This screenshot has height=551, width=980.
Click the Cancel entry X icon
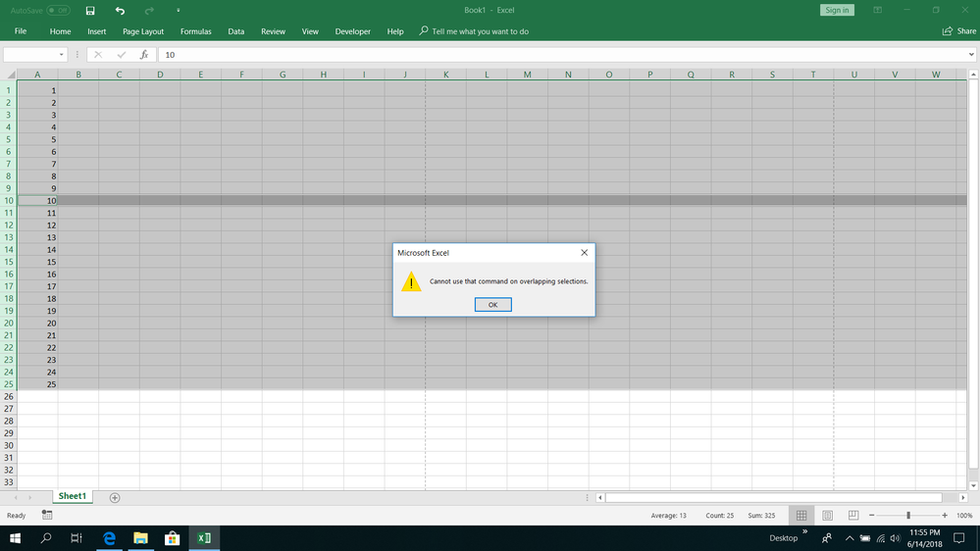[x=98, y=55]
